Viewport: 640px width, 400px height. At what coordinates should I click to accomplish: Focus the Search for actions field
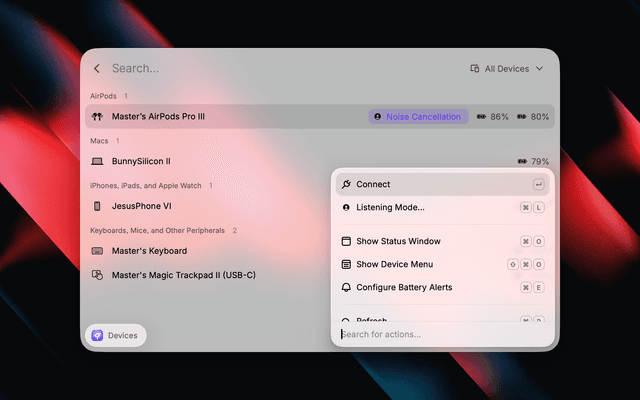pos(442,334)
